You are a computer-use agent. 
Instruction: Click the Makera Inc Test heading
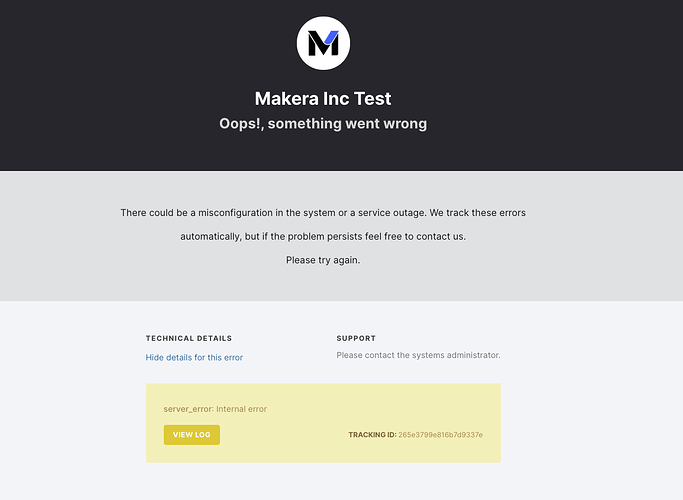click(323, 99)
